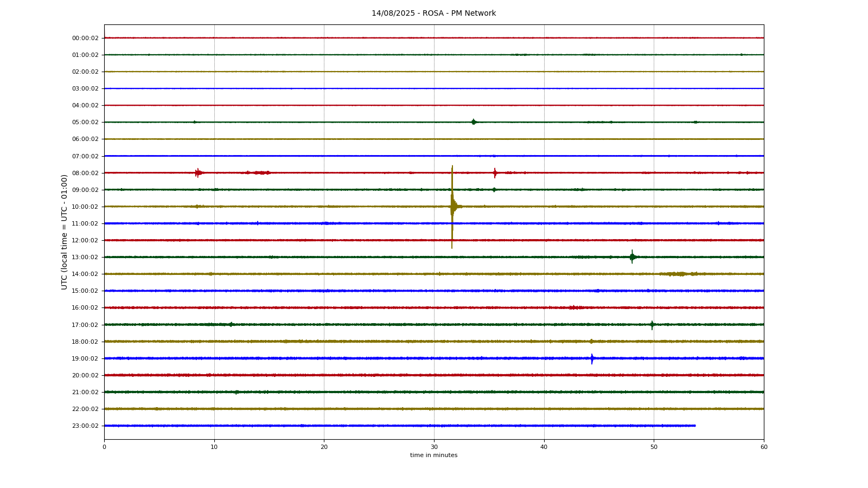Click the 02:00:02 row label
The height and width of the screenshot is (488, 868).
85,72
